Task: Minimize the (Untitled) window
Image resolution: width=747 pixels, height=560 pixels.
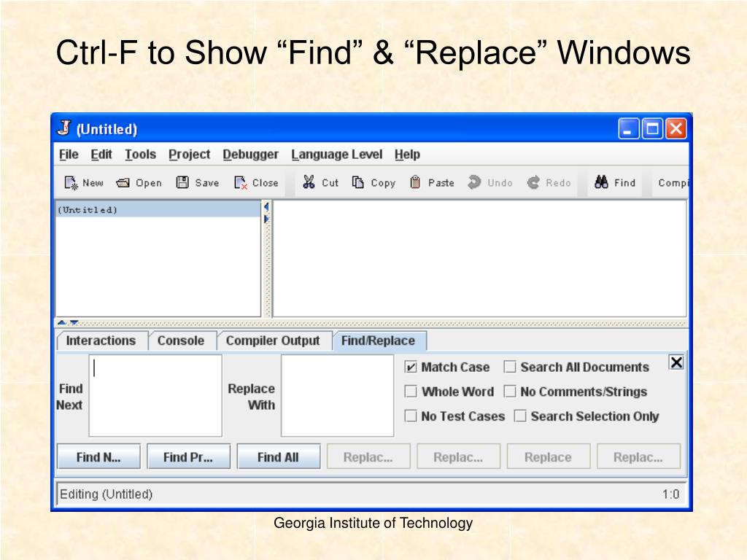Action: click(x=628, y=128)
